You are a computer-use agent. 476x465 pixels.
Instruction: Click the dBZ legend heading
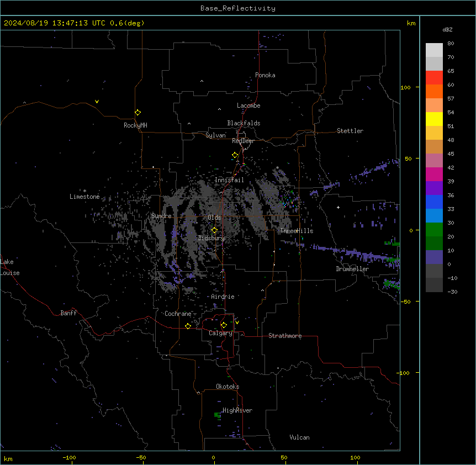click(x=447, y=29)
